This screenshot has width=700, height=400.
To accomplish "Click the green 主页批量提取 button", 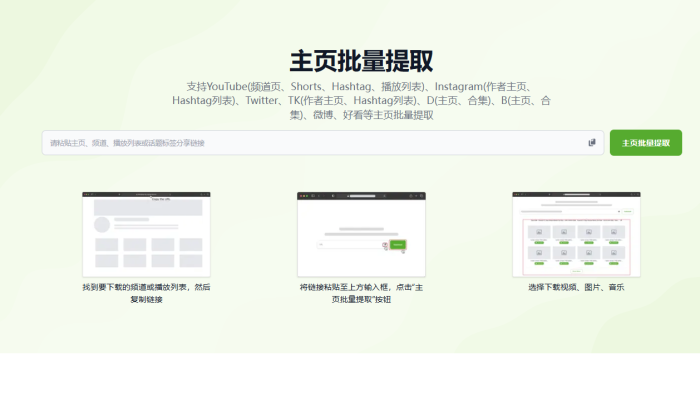I will pos(645,143).
